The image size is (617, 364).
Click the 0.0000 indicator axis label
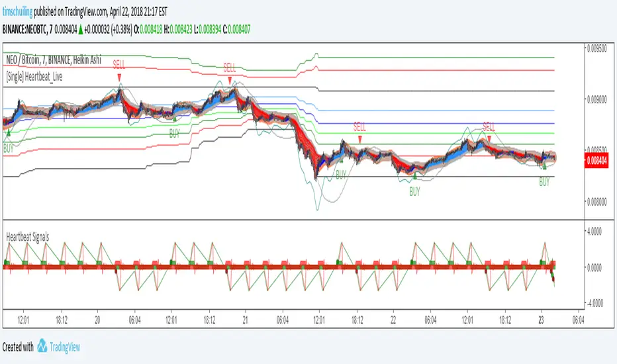594,267
